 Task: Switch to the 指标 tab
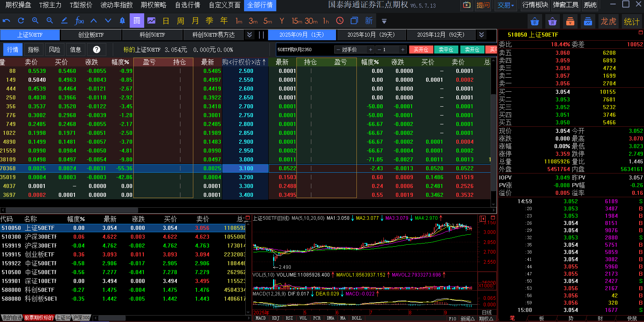click(x=33, y=50)
